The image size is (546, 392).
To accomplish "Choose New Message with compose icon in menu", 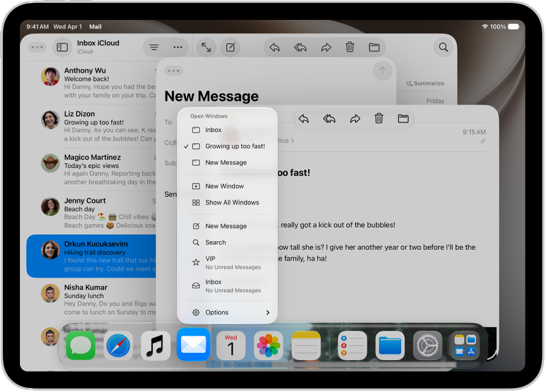I will 227,226.
